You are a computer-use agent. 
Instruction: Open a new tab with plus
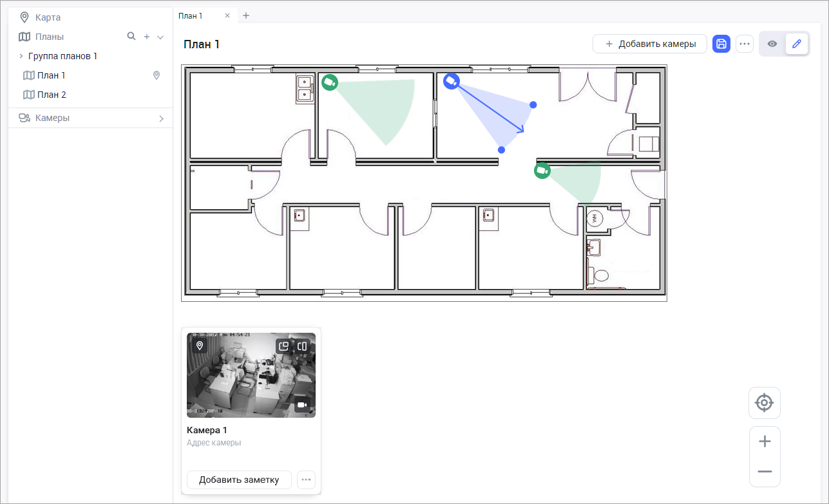click(246, 15)
